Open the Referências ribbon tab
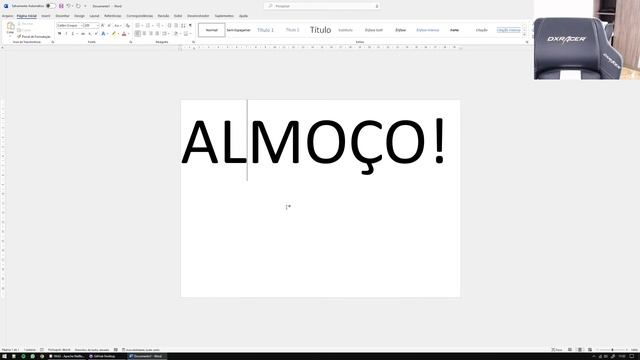 [113, 16]
